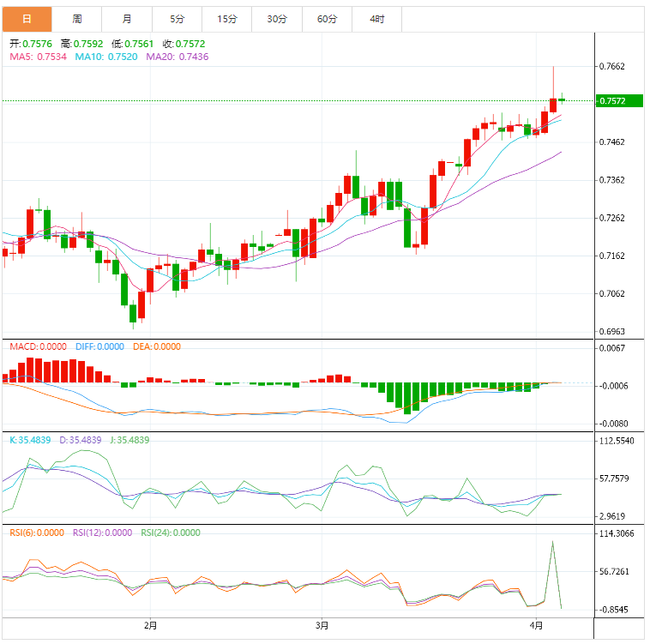Open the 月 monthly chart tab

pos(127,18)
